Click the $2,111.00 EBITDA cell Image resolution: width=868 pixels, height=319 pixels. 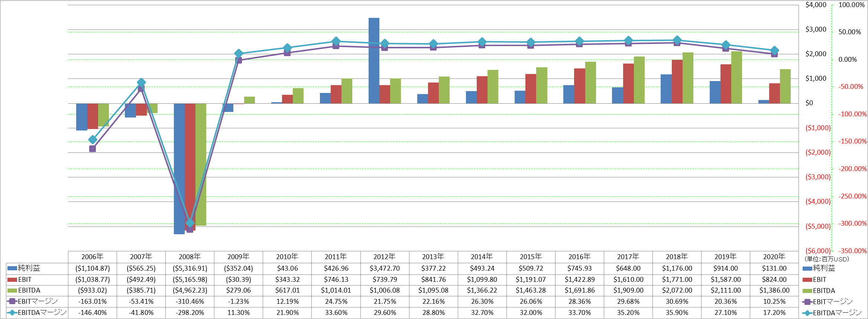tap(726, 290)
